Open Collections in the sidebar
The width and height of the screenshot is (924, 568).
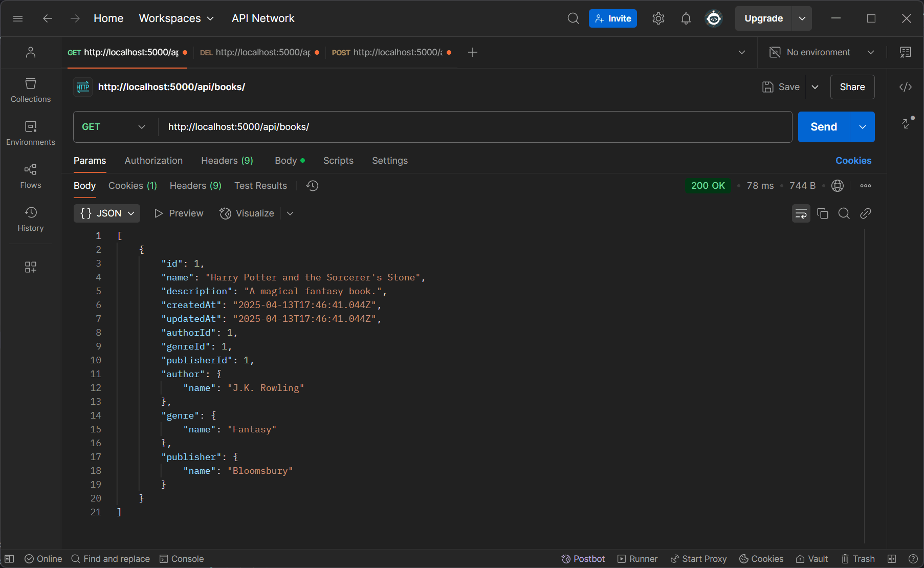[31, 90]
